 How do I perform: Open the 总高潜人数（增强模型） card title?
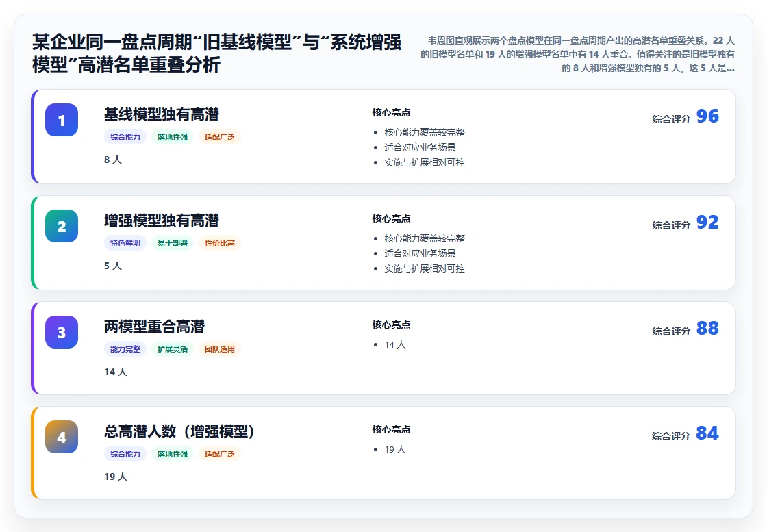179,431
